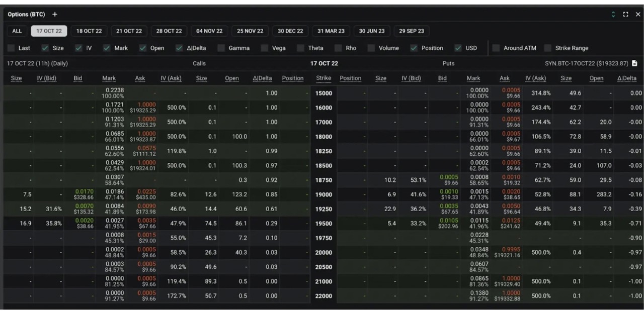Enable the Gamma column checkbox
This screenshot has height=311, width=644.
[x=221, y=48]
